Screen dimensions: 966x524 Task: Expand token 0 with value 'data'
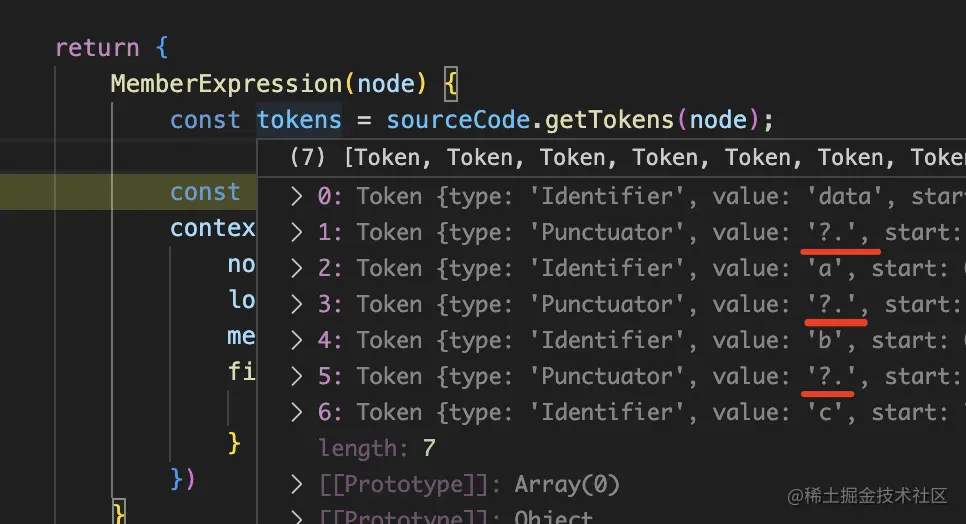click(x=296, y=196)
